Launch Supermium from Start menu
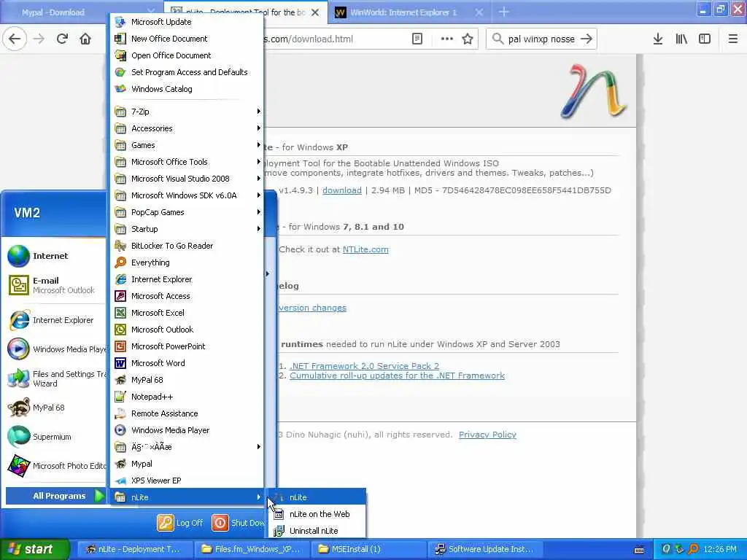 pos(55,437)
